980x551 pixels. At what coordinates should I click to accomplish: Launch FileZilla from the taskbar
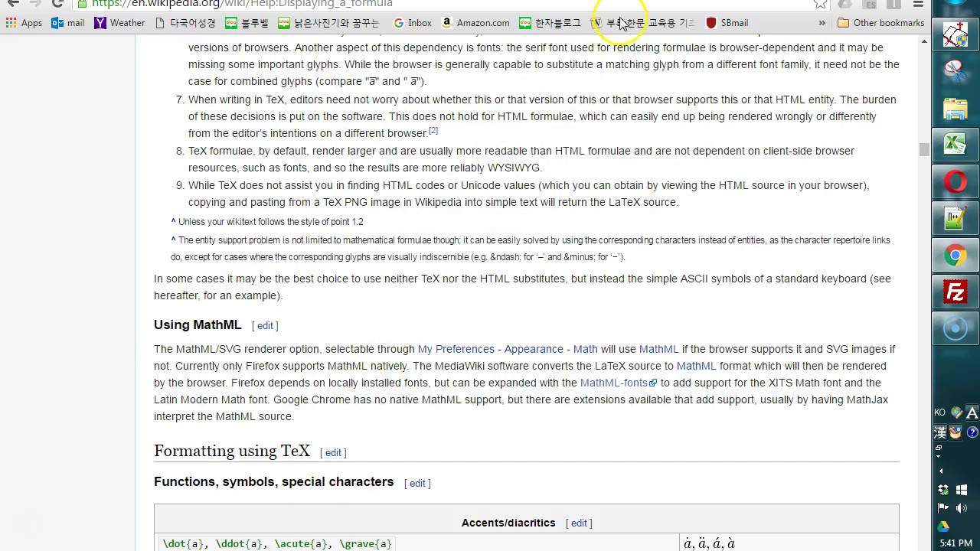[955, 292]
